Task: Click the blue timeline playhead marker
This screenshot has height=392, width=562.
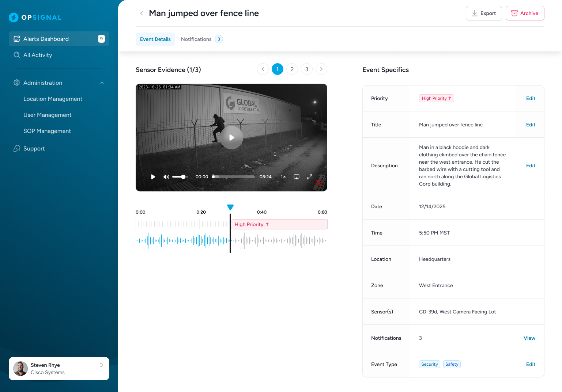Action: 230,208
